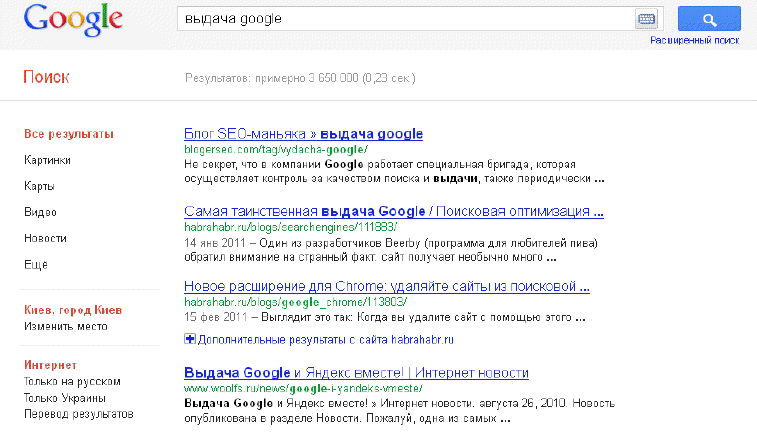The width and height of the screenshot is (757, 433).
Task: Open "Новое расширение для Chrome" result
Action: pos(387,286)
